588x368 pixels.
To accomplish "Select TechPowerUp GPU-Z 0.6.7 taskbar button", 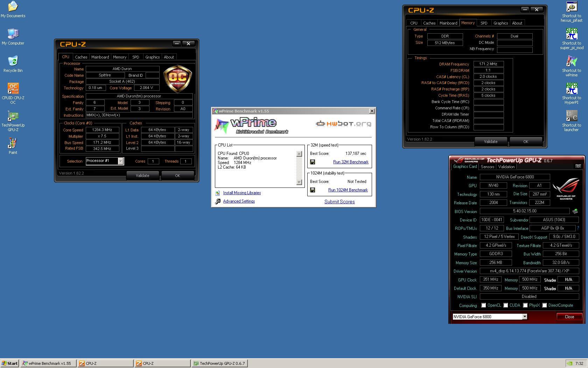I will (x=220, y=363).
